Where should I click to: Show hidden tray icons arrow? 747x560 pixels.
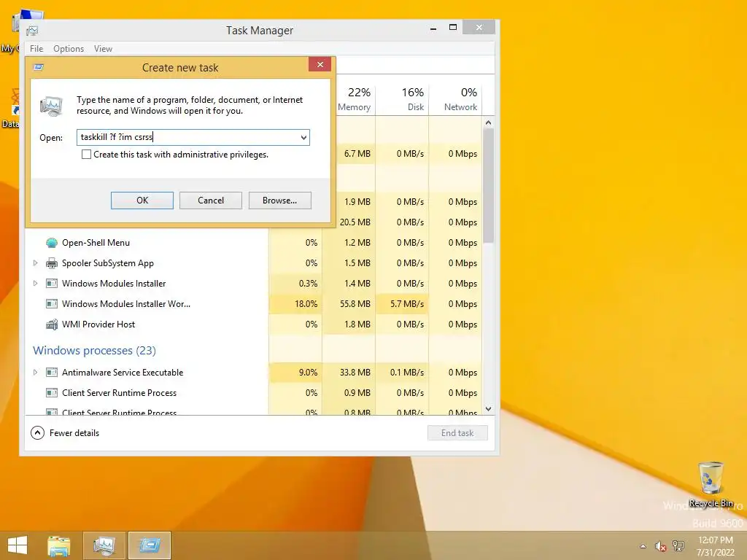(643, 546)
